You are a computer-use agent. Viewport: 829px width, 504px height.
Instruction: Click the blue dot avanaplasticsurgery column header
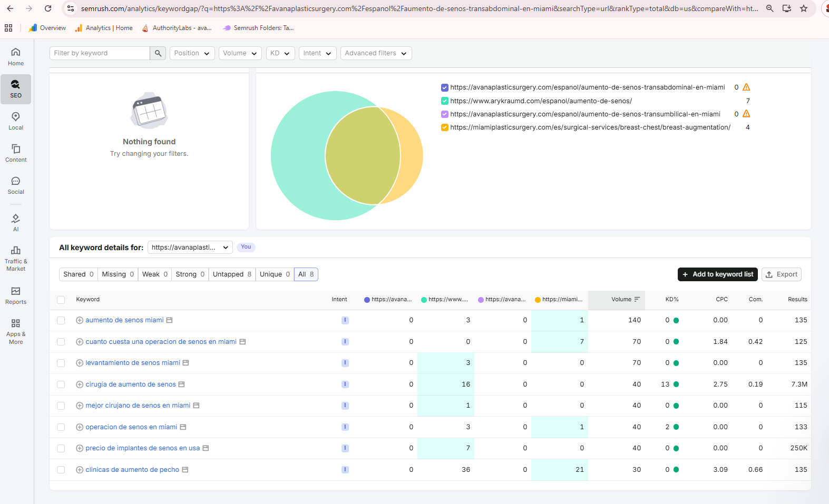coord(388,300)
